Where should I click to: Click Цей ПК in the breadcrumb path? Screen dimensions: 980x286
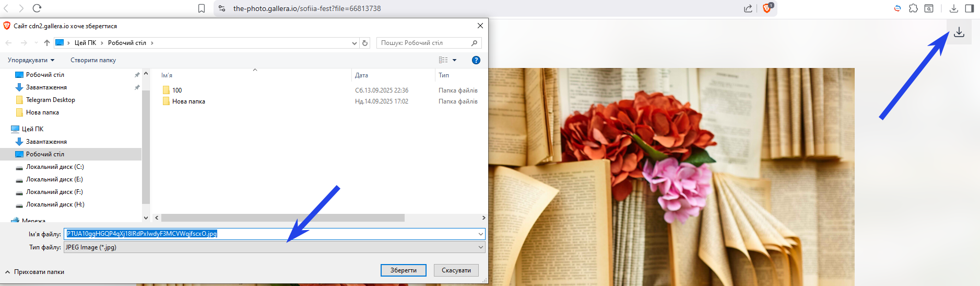pyautogui.click(x=85, y=43)
